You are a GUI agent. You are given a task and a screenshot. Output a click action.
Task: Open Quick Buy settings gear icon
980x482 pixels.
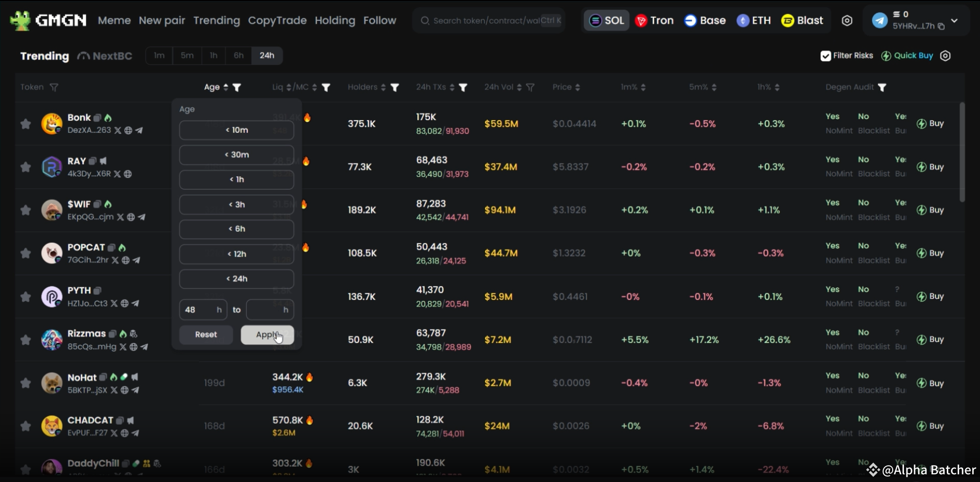point(945,56)
